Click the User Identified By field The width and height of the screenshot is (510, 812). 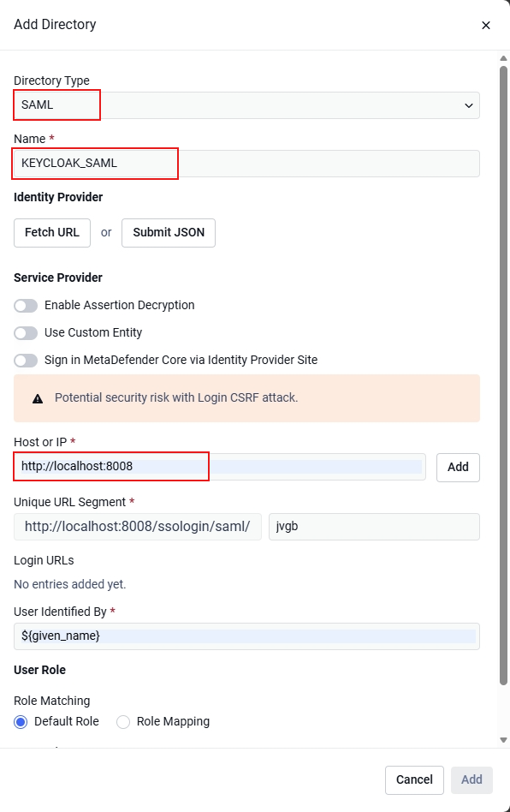246,636
